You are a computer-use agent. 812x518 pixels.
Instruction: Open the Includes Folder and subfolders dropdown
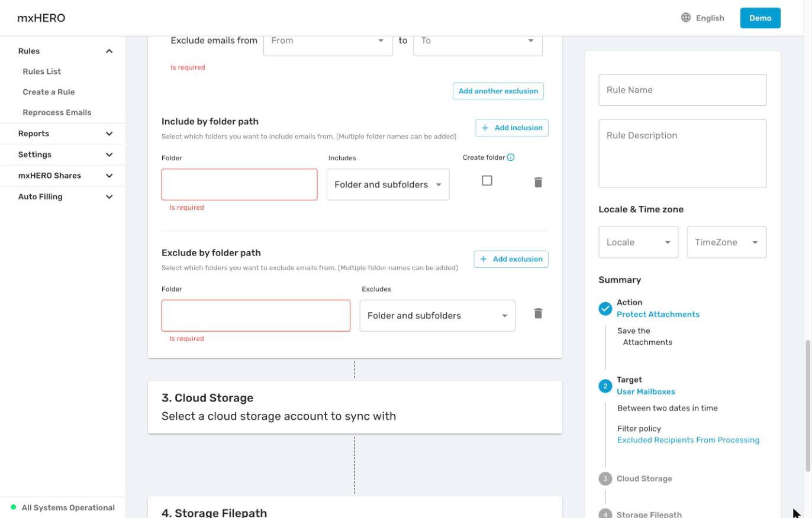[388, 184]
